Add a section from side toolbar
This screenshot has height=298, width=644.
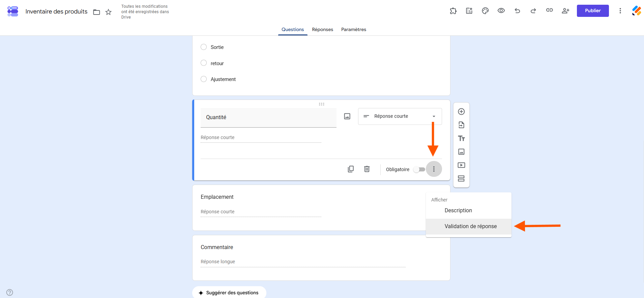(462, 179)
